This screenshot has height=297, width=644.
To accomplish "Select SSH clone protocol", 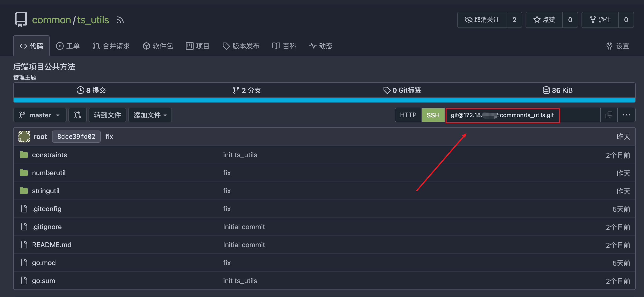I will pos(433,115).
